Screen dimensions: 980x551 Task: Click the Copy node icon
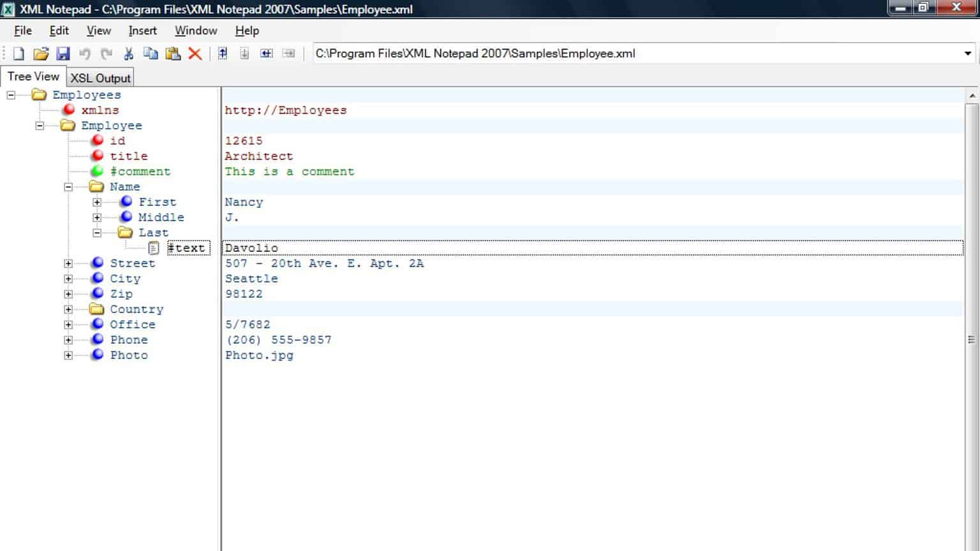coord(151,53)
